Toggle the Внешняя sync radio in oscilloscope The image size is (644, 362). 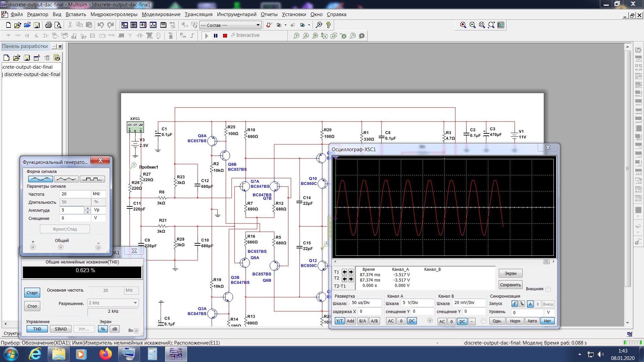tap(548, 289)
